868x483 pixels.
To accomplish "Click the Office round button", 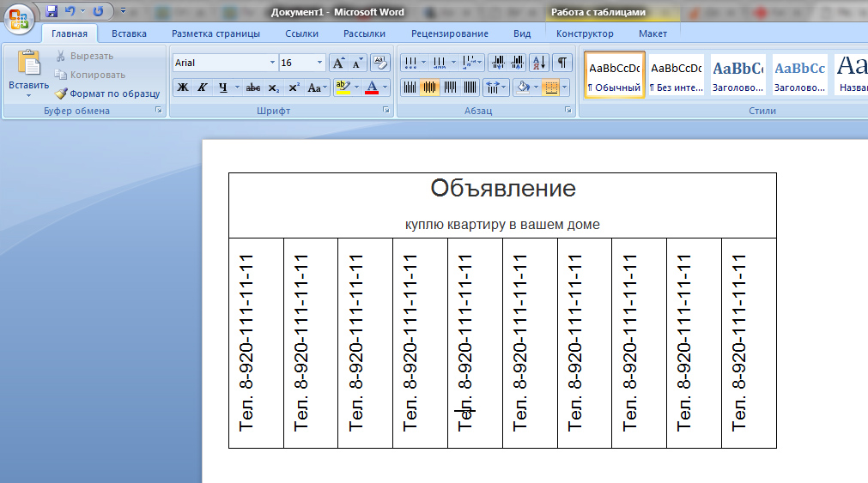I will [x=19, y=19].
